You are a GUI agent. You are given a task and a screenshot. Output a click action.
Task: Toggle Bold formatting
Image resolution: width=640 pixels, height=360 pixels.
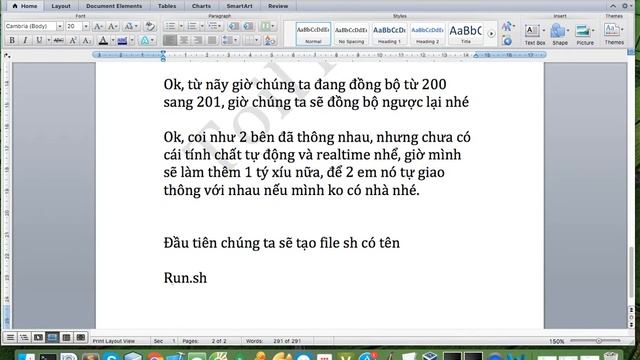(x=12, y=40)
